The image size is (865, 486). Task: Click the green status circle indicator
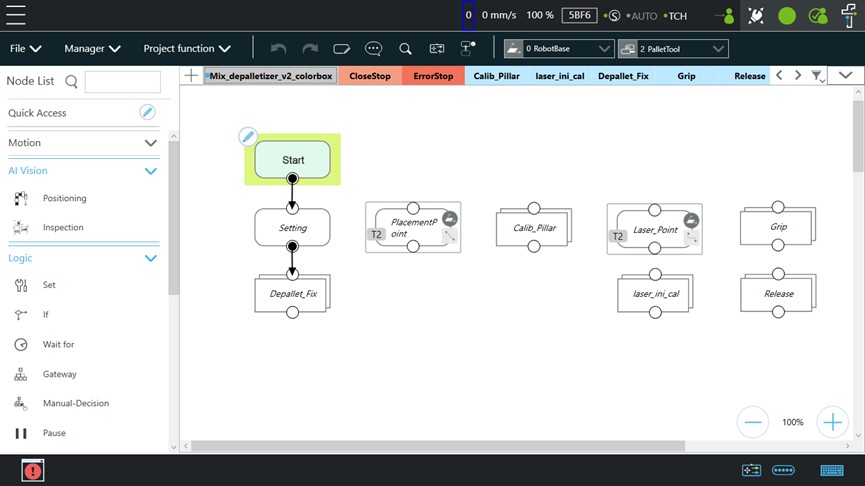pyautogui.click(x=787, y=15)
